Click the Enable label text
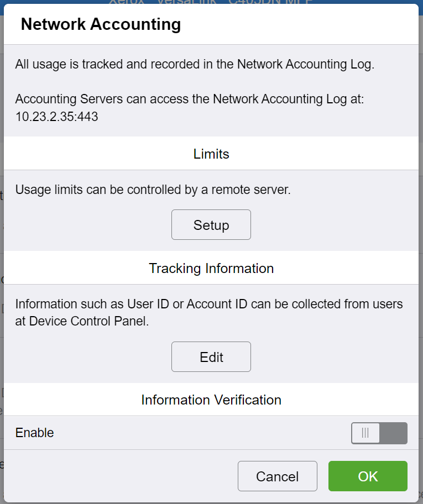The height and width of the screenshot is (504, 423). (35, 433)
